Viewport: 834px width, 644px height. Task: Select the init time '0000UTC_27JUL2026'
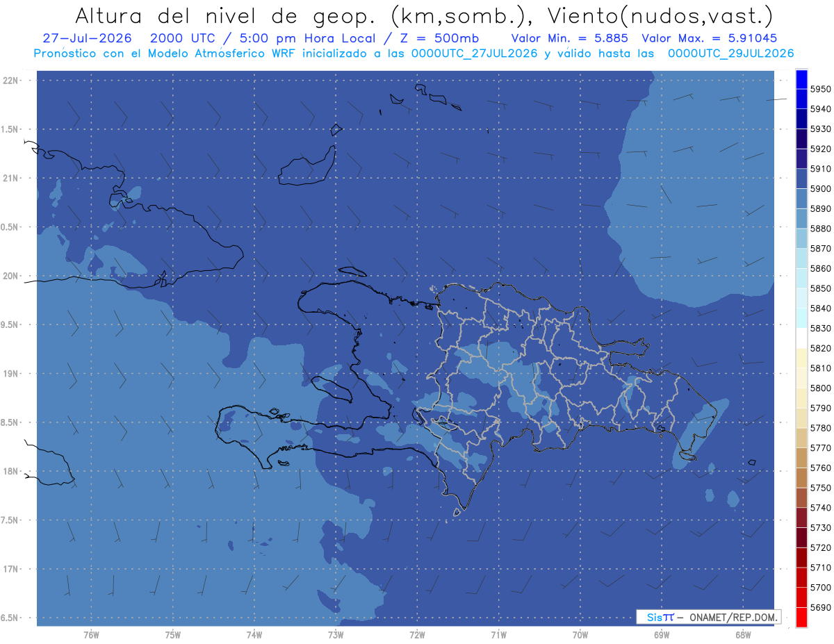coord(475,53)
